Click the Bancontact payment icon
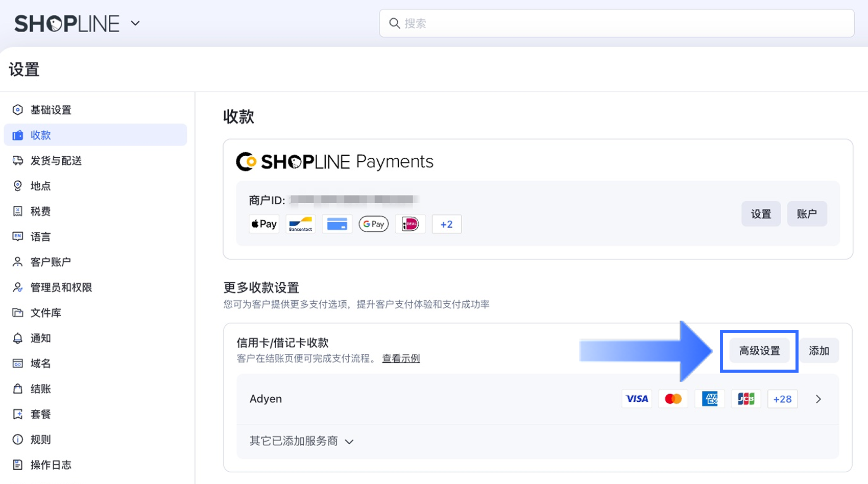The height and width of the screenshot is (484, 868). click(x=301, y=224)
